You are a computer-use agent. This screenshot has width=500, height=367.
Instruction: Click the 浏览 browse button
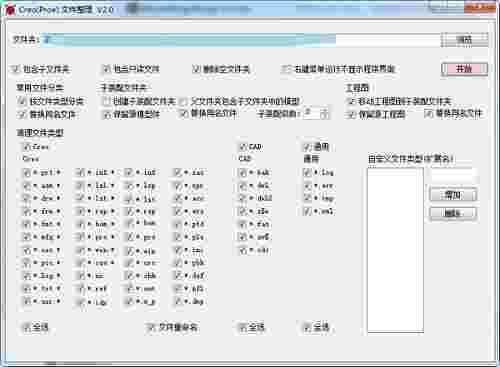tap(465, 40)
